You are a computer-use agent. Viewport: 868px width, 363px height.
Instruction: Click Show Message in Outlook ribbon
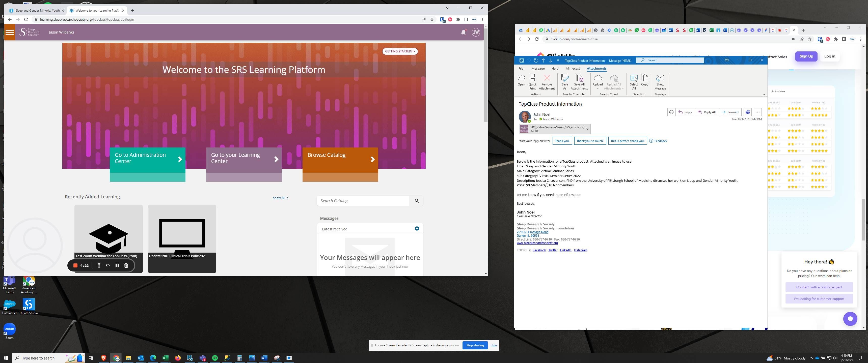[660, 82]
